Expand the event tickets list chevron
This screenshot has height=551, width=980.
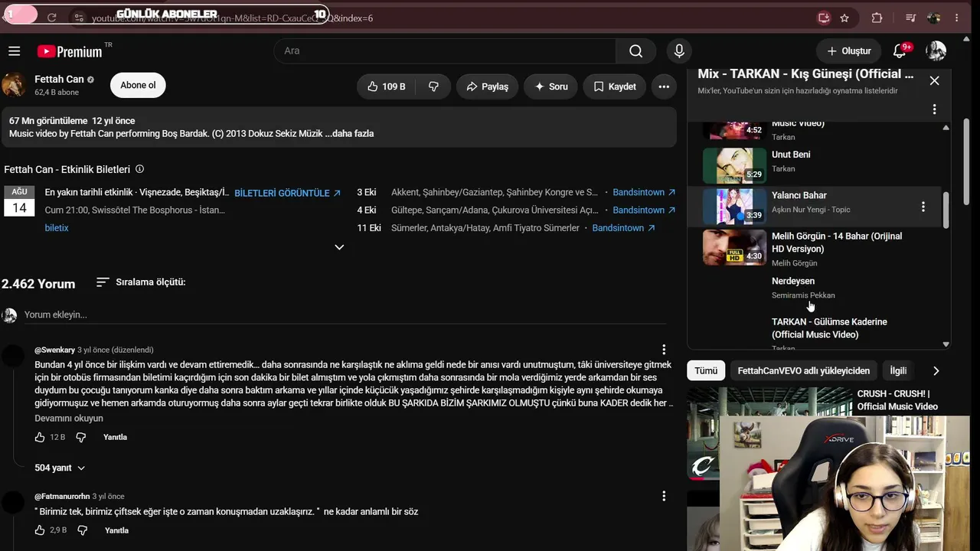(339, 247)
